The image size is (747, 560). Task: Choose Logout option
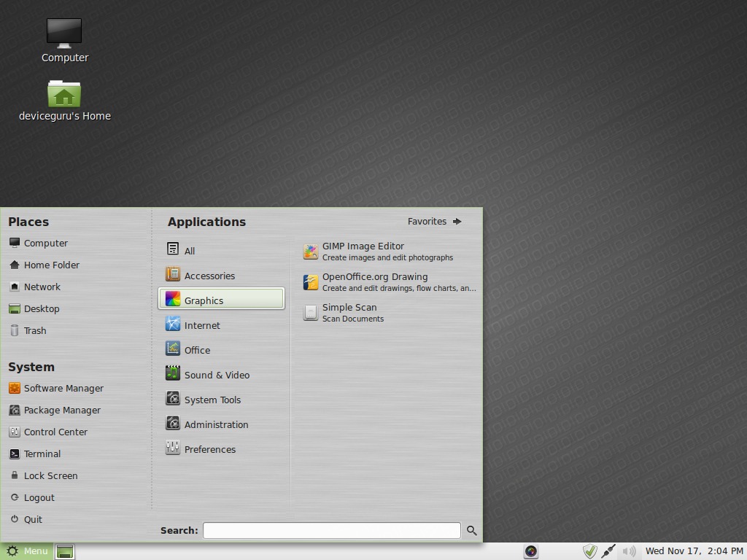click(x=32, y=498)
